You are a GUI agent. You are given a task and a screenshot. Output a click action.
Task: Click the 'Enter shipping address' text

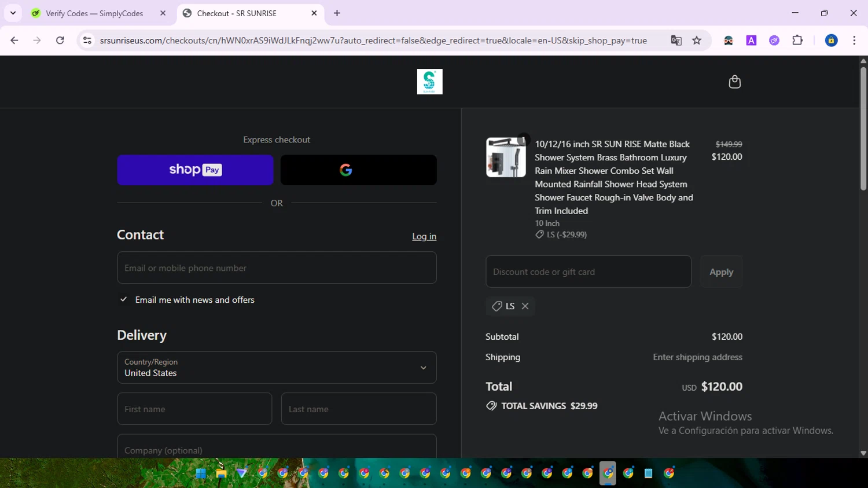(x=698, y=357)
